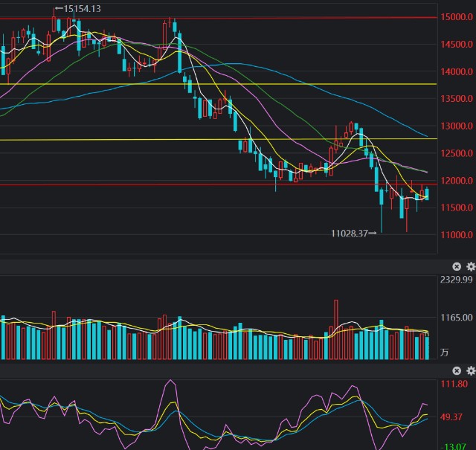Click the 11000.0 price axis label

(457, 234)
